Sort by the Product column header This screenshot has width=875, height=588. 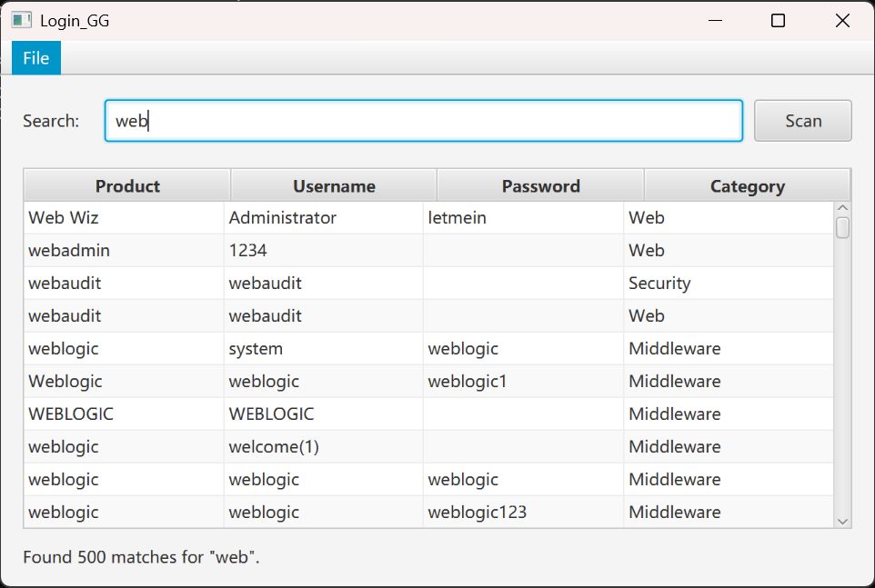click(x=127, y=185)
